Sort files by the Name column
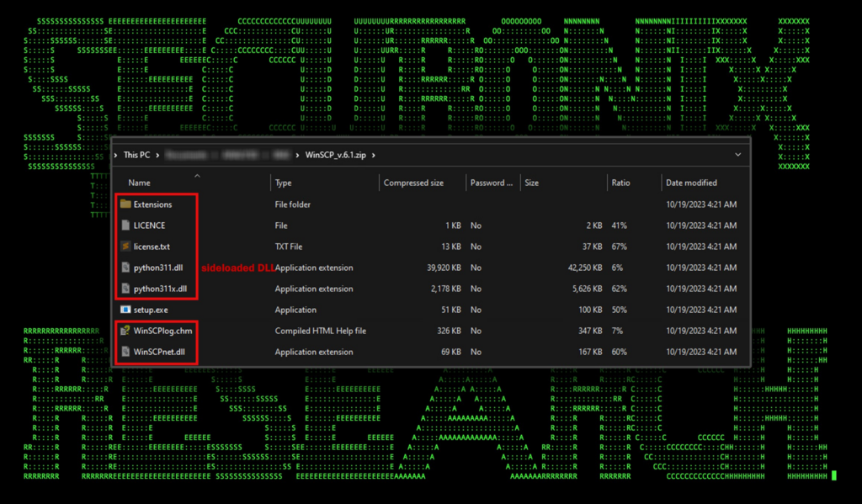Viewport: 862px width, 504px height. point(140,183)
